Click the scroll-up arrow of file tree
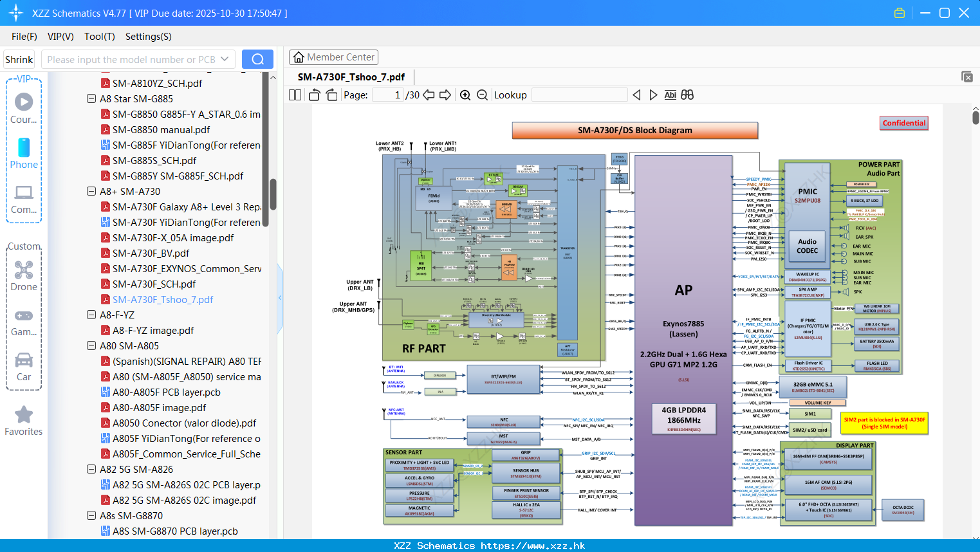This screenshot has width=980, height=552. click(x=273, y=77)
